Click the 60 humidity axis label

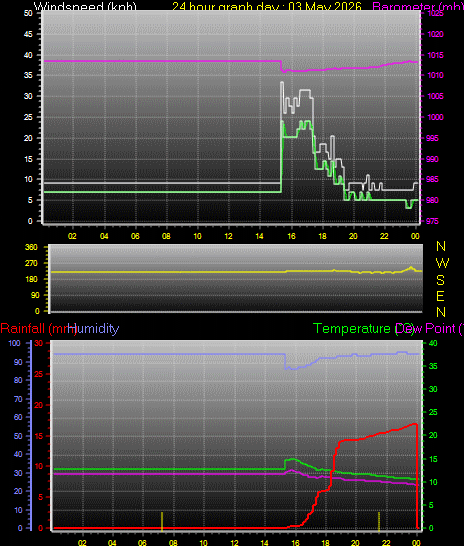(17, 417)
